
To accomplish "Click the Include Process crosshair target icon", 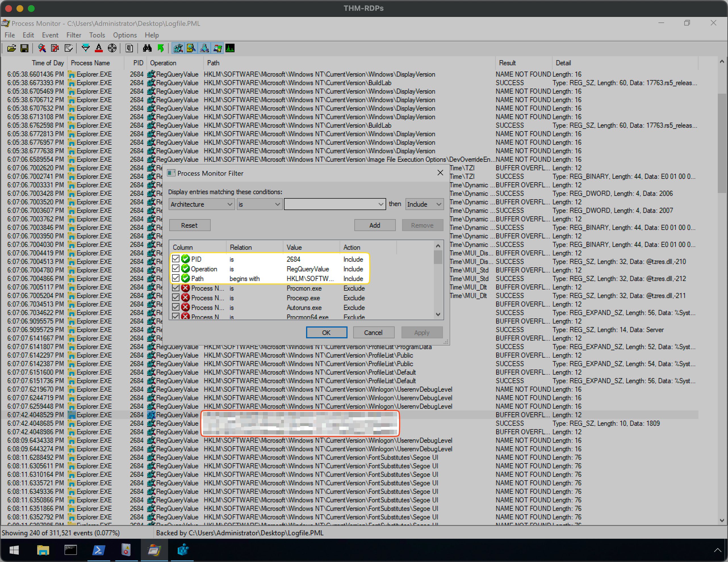I will pos(112,48).
